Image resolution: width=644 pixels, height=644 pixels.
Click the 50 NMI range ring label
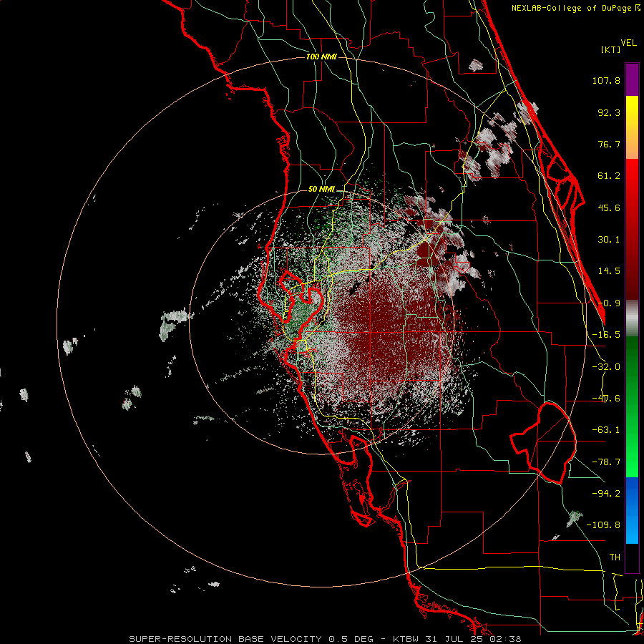(321, 190)
